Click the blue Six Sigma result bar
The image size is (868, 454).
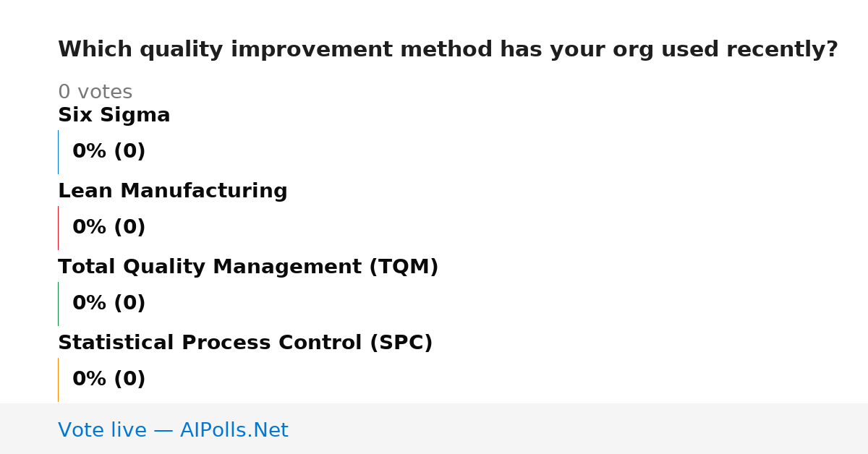[x=58, y=152]
